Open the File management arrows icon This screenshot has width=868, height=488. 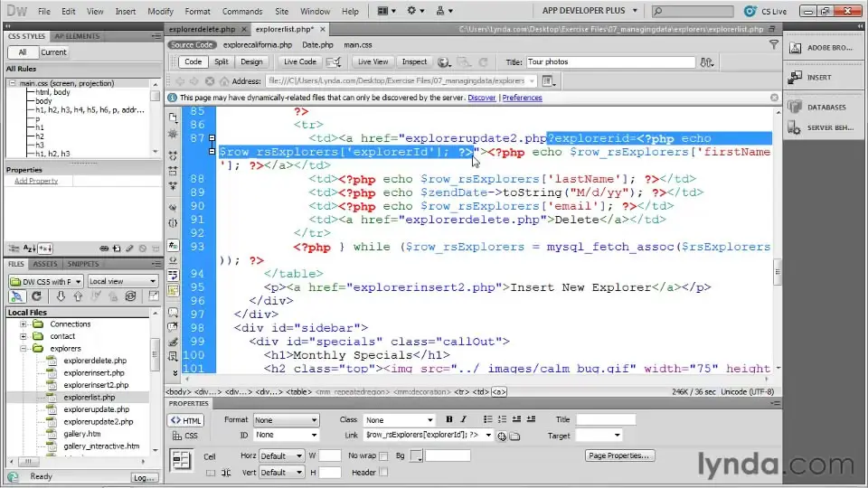[x=707, y=62]
